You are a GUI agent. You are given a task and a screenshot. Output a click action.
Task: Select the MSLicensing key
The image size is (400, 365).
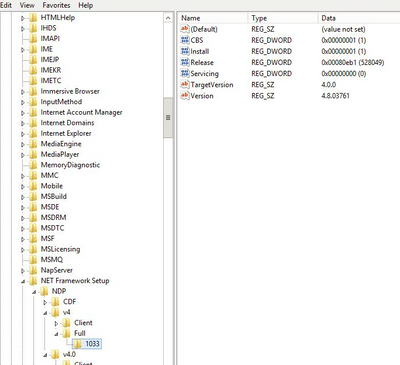[x=60, y=249]
